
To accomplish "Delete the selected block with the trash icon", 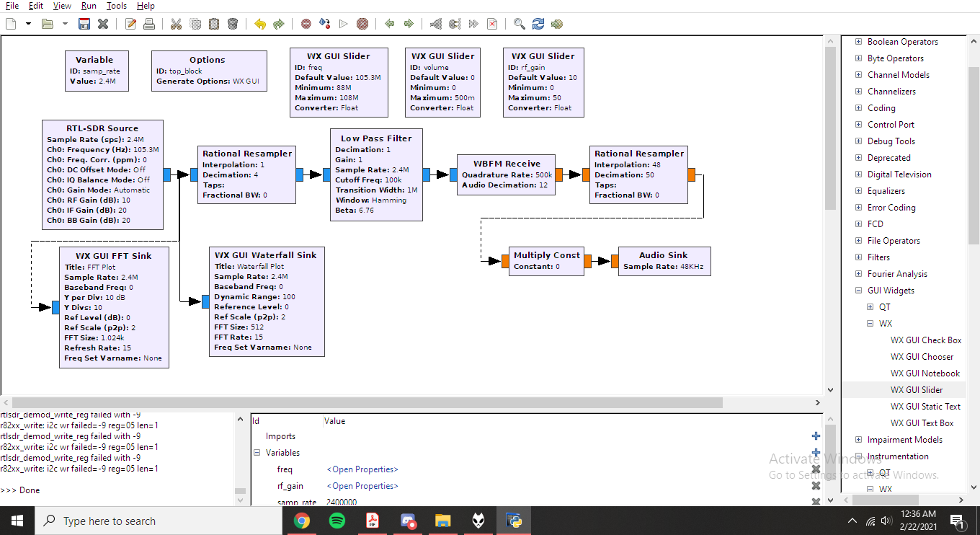I will pyautogui.click(x=231, y=23).
